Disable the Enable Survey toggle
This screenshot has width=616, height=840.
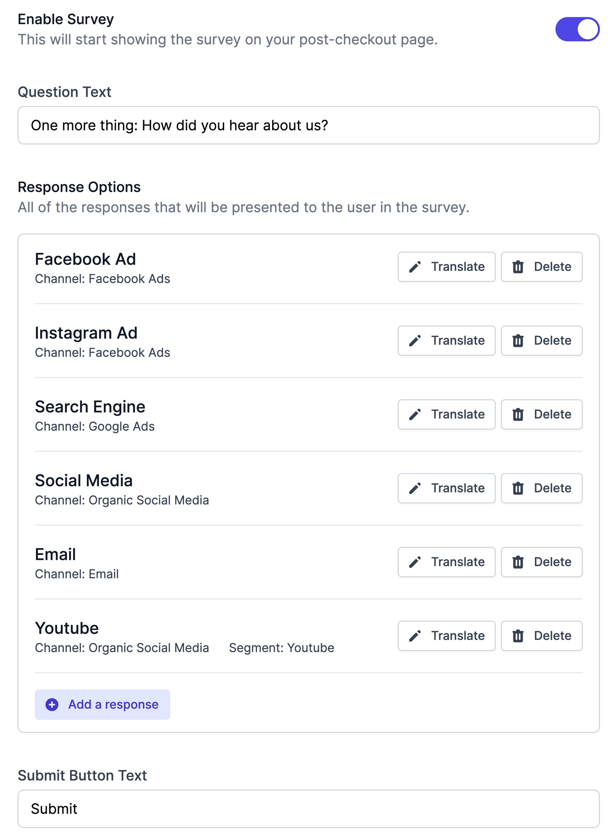(578, 29)
